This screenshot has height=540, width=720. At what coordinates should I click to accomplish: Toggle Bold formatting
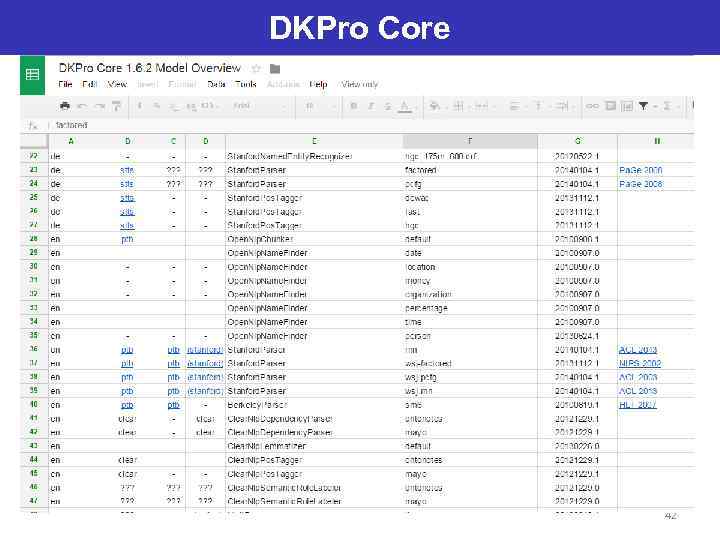tap(354, 106)
